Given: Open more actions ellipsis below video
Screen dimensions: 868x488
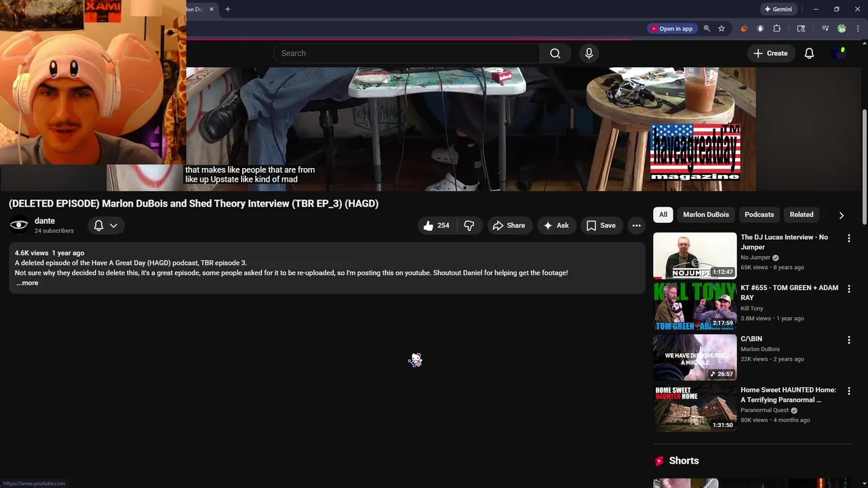Looking at the screenshot, I should 636,226.
